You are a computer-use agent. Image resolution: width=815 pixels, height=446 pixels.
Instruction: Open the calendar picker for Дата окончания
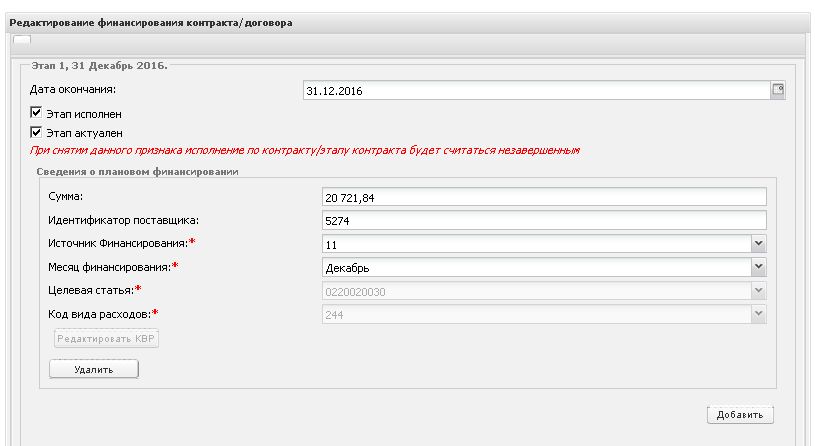778,90
